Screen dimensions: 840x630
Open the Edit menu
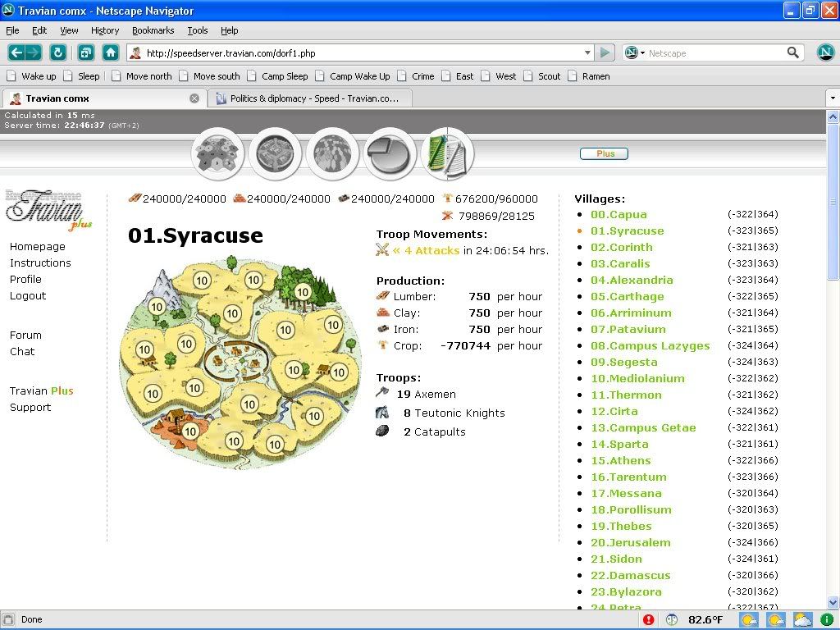pos(39,30)
